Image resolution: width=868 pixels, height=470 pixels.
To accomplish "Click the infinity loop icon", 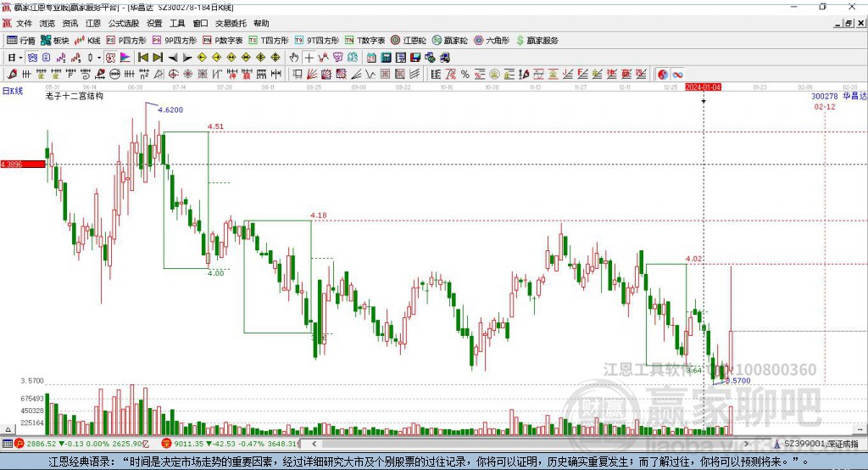I will tap(677, 75).
